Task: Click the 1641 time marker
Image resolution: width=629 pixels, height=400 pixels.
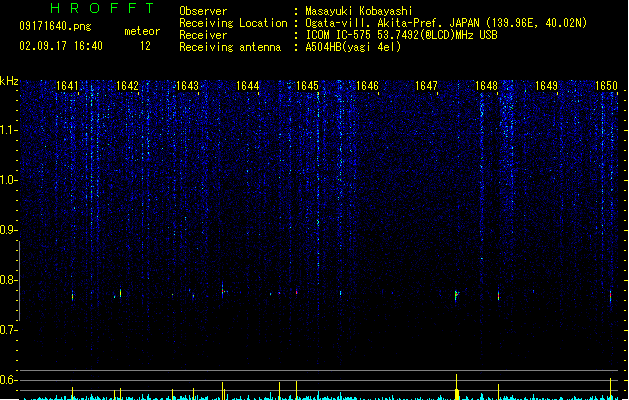Action: pyautogui.click(x=67, y=86)
